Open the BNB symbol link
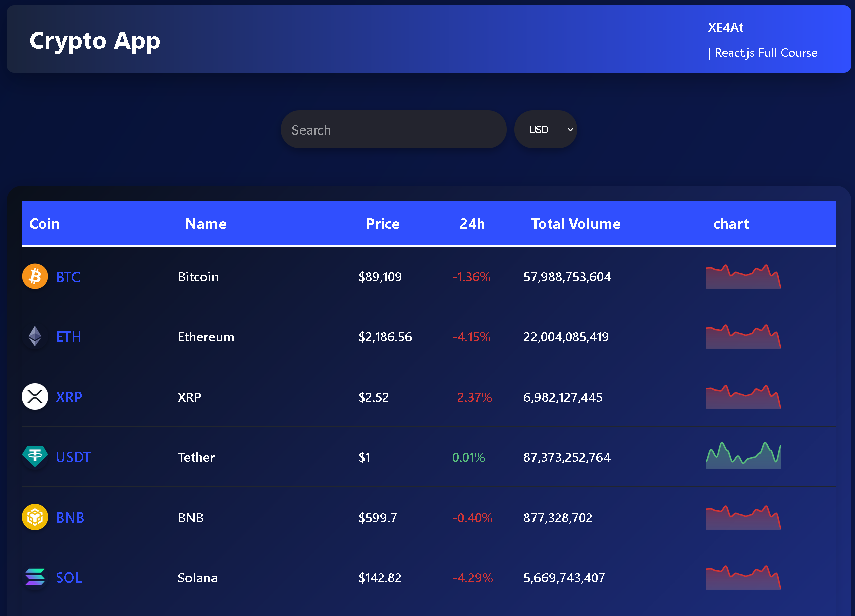This screenshot has height=616, width=855. [x=70, y=518]
